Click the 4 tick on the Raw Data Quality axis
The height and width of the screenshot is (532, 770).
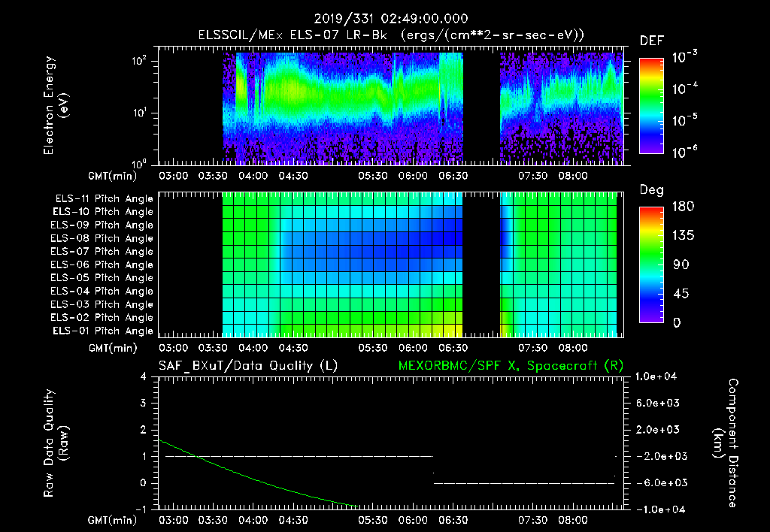click(x=144, y=376)
